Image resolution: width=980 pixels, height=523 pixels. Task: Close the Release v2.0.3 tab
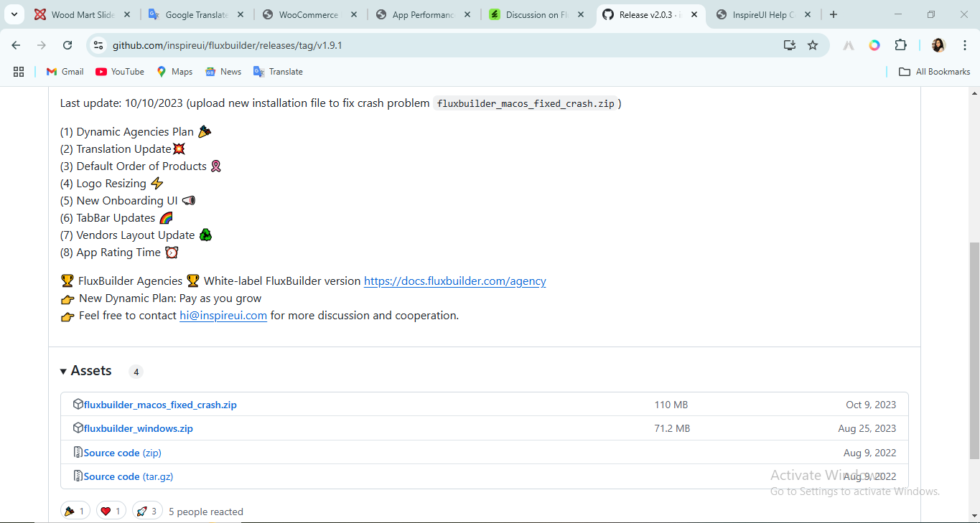(694, 14)
